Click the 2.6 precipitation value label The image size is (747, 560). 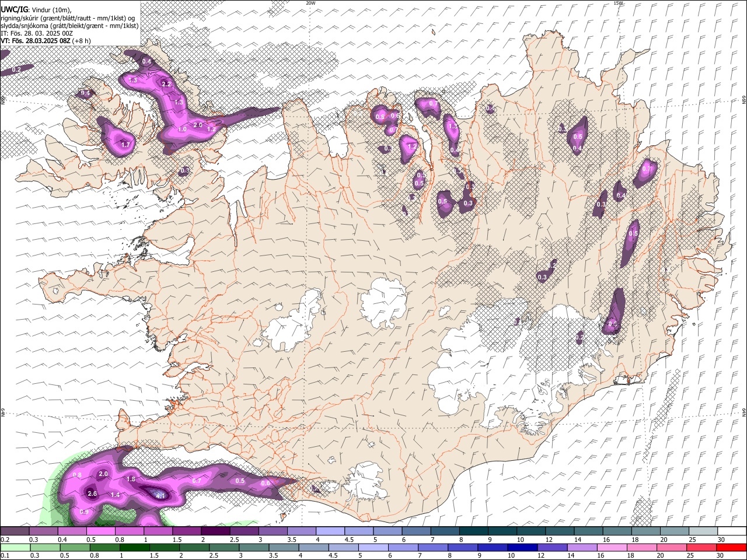[92, 494]
